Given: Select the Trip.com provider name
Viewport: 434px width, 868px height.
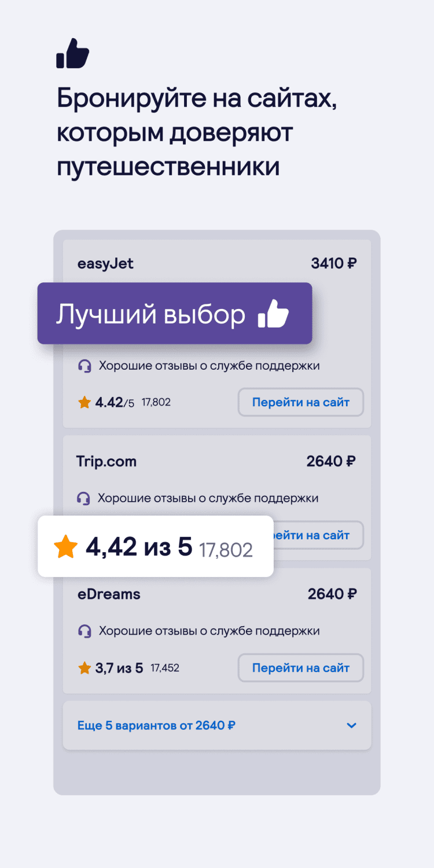Looking at the screenshot, I should click(x=106, y=461).
